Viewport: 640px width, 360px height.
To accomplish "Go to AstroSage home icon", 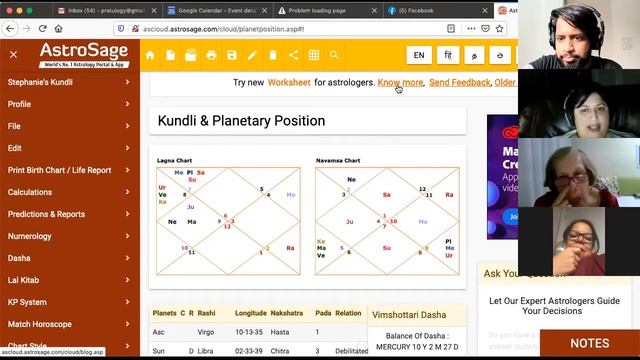I will pyautogui.click(x=150, y=55).
